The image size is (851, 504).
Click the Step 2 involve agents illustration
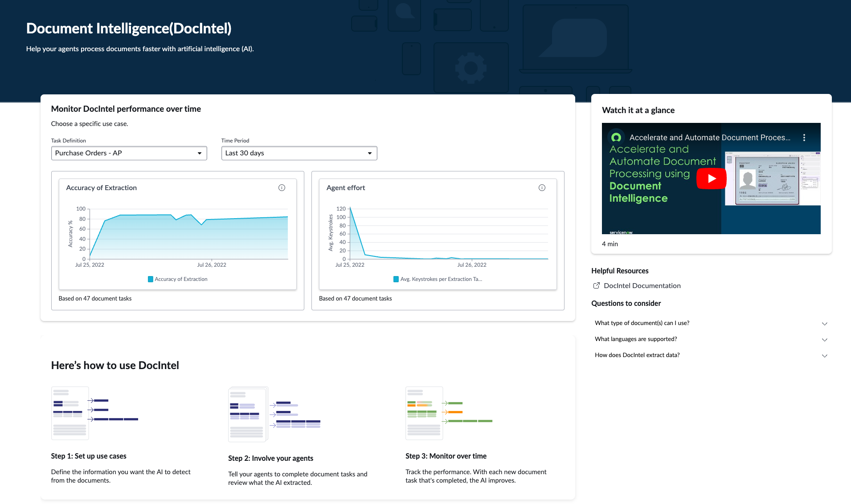(274, 415)
